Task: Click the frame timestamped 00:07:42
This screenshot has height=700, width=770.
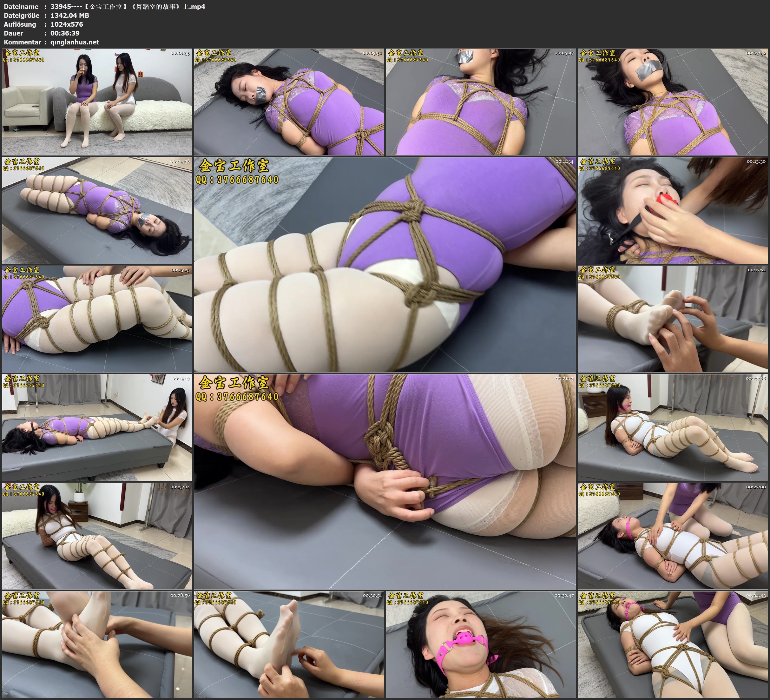Action: [673, 102]
